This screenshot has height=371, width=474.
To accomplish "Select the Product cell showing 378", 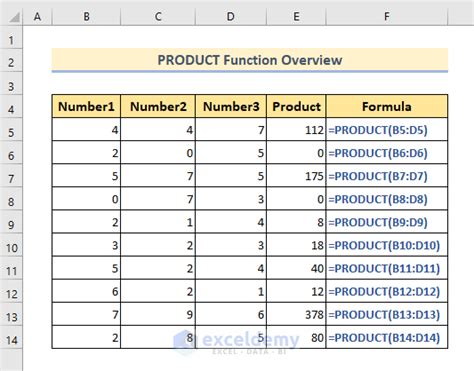I will pyautogui.click(x=296, y=314).
